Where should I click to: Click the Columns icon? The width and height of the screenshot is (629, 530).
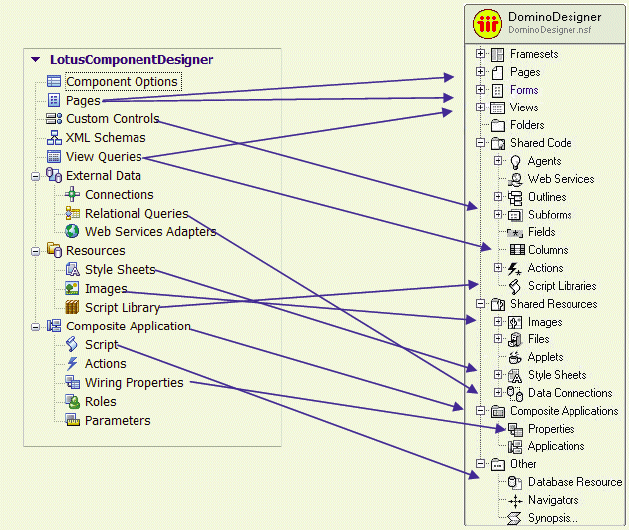click(x=517, y=250)
